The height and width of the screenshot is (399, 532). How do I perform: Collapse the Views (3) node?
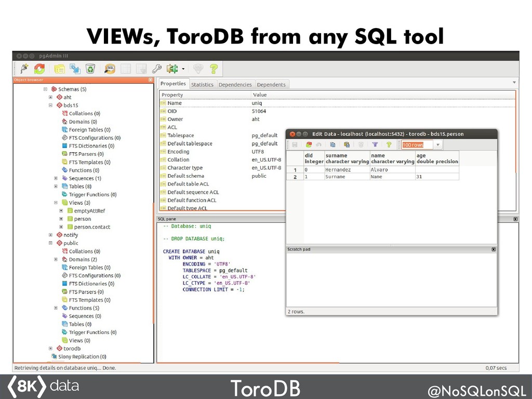point(56,203)
